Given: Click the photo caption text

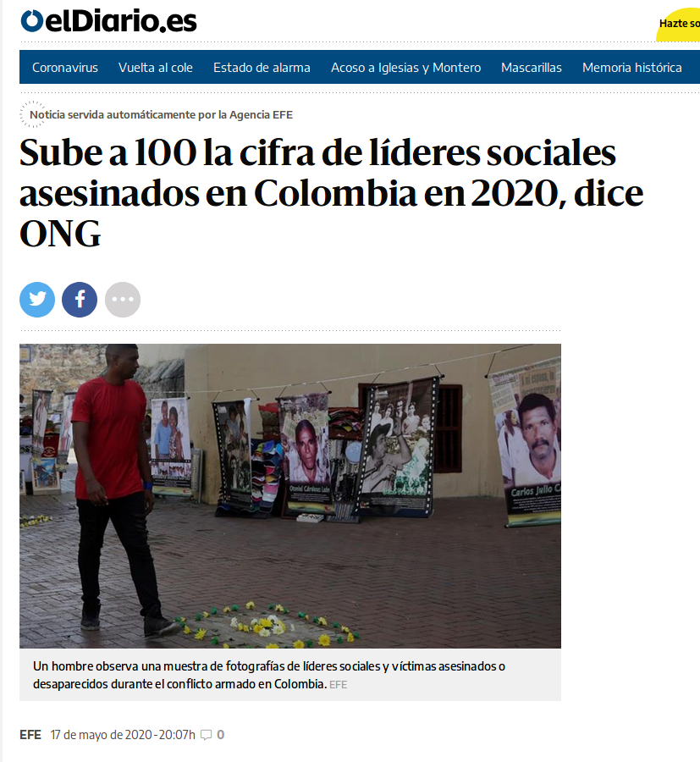Looking at the screenshot, I should tap(269, 675).
